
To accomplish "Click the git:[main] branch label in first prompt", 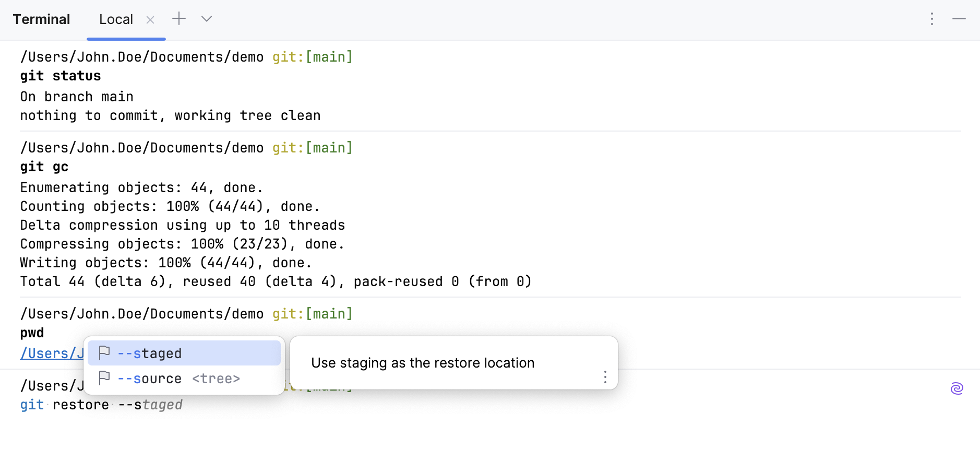I will (x=312, y=57).
